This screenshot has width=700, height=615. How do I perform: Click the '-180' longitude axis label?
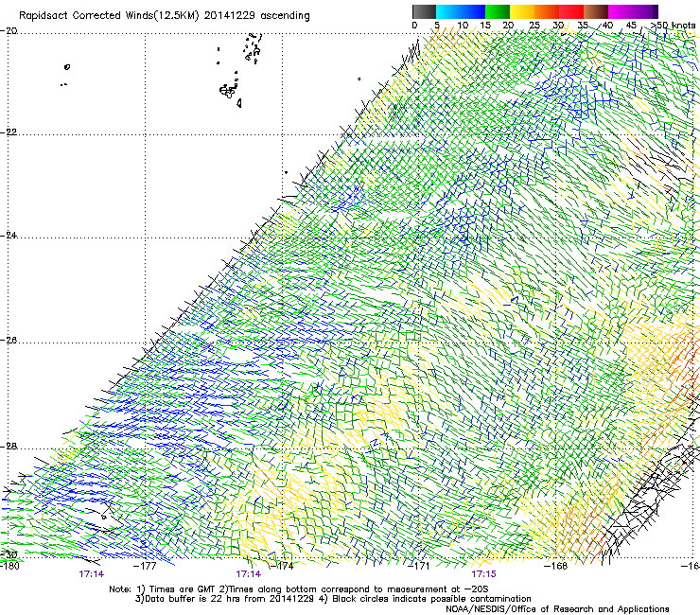click(9, 566)
